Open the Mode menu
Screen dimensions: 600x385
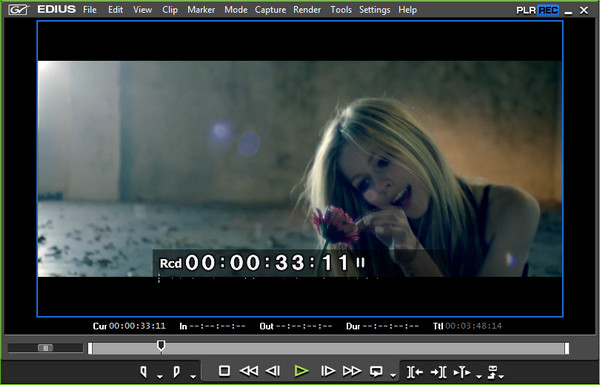tap(236, 10)
